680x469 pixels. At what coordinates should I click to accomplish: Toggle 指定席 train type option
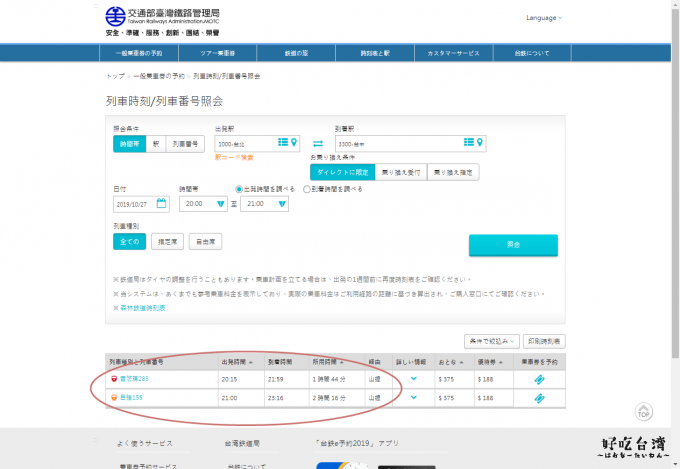point(168,242)
